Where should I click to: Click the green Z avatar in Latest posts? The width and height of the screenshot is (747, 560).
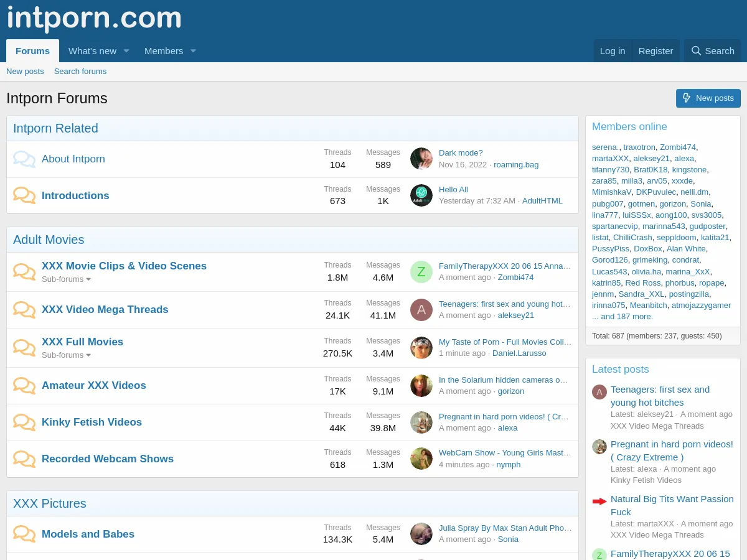(x=599, y=555)
